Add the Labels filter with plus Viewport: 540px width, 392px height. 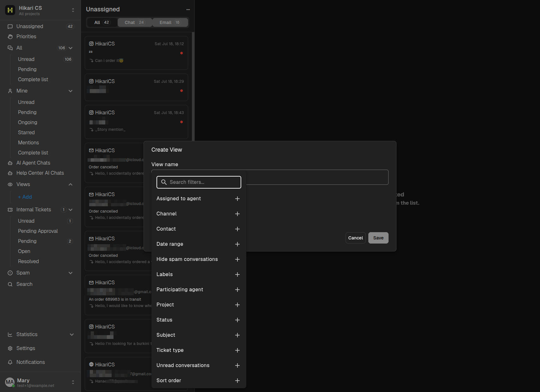pyautogui.click(x=237, y=274)
